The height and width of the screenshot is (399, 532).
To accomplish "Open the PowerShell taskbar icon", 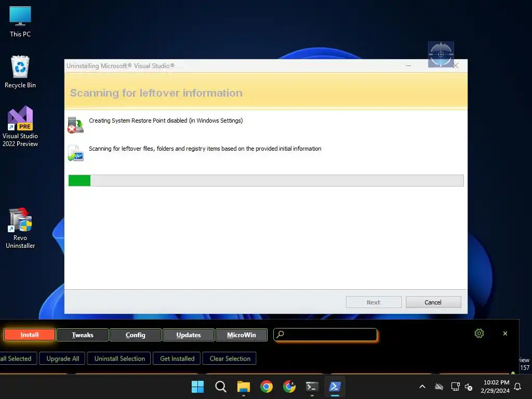I will (x=335, y=387).
